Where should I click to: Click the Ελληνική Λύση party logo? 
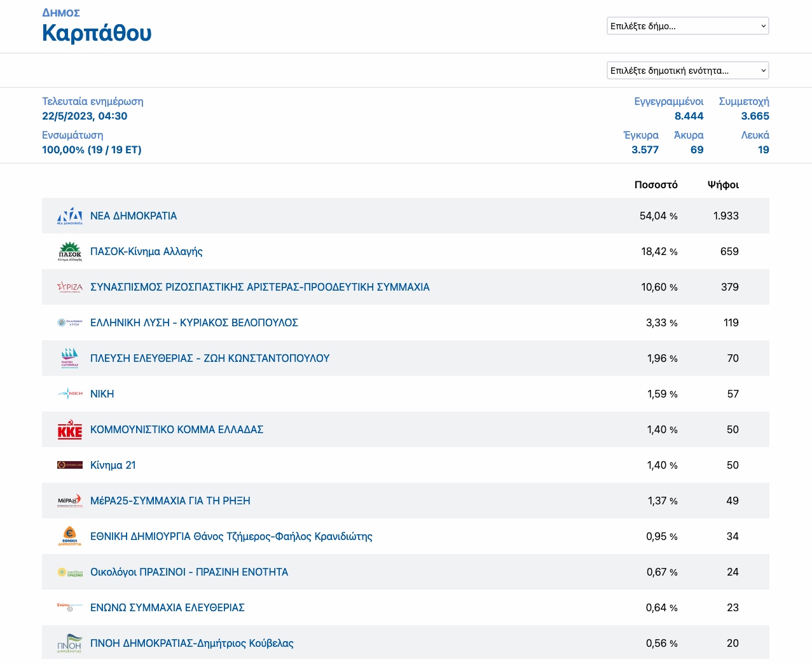(x=70, y=322)
